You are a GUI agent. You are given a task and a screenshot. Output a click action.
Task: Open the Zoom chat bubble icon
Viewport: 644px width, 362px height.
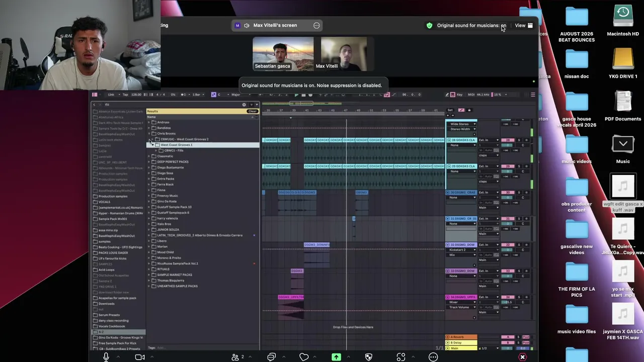(272, 357)
